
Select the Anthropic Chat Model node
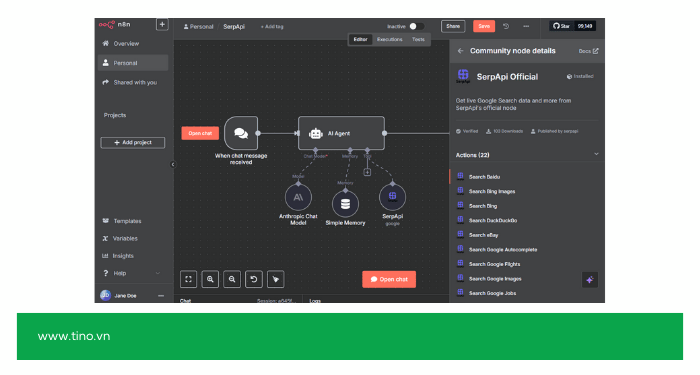(x=298, y=197)
